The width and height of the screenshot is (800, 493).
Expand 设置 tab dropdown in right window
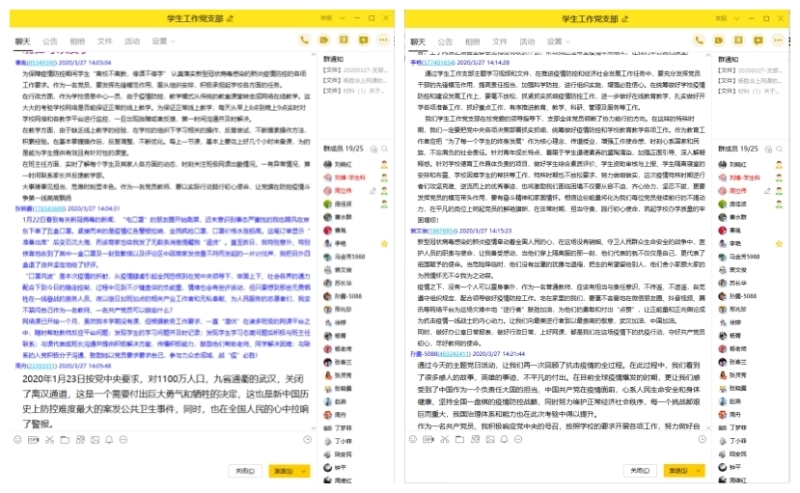(x=568, y=41)
